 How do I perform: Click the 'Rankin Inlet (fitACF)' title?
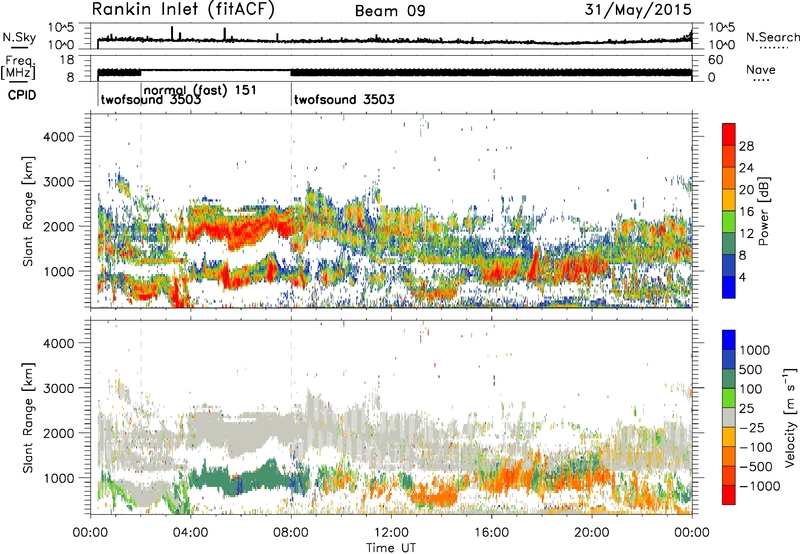183,9
